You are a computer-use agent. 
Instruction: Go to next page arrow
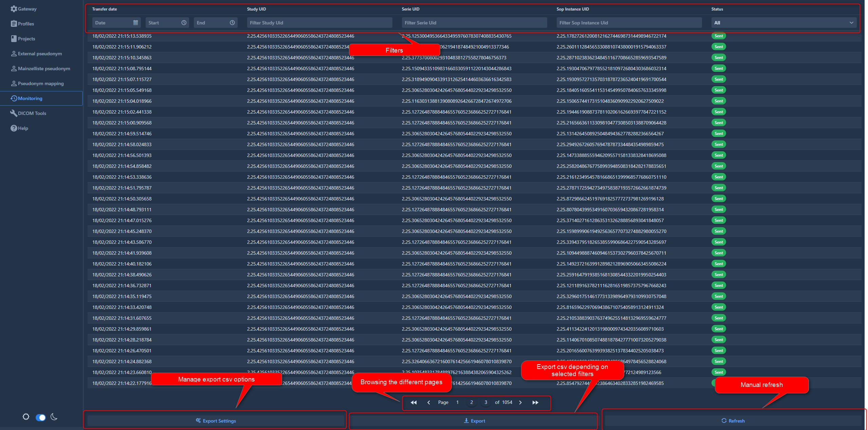tap(520, 403)
